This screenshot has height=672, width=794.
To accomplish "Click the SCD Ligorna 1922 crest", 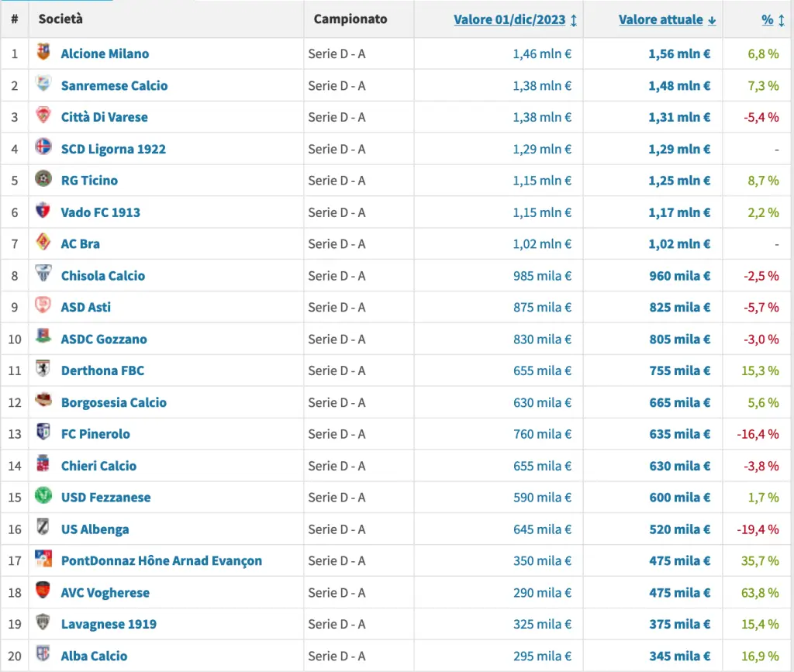I will [43, 148].
